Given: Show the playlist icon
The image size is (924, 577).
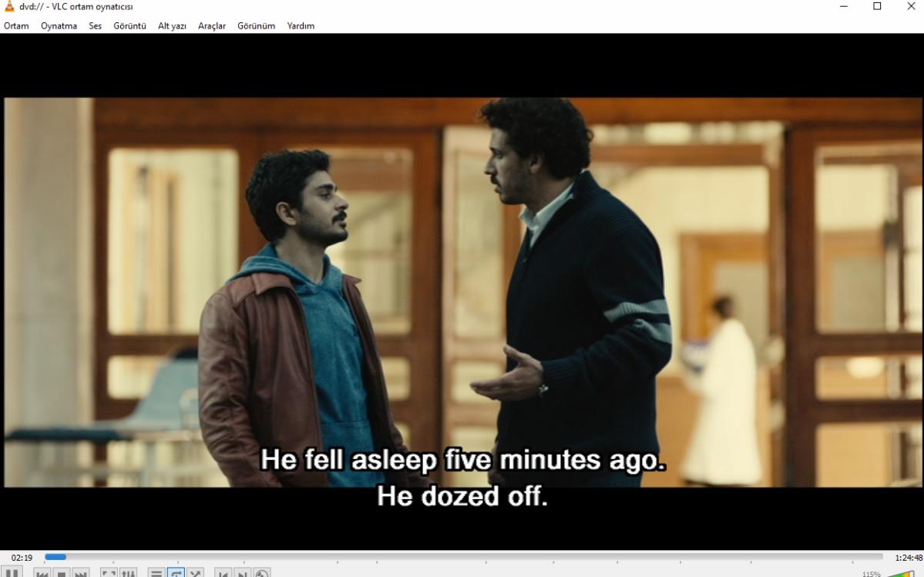Looking at the screenshot, I should (x=156, y=573).
